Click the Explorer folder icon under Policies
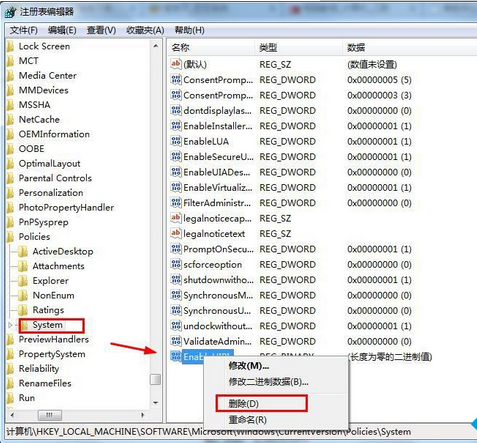 (23, 281)
